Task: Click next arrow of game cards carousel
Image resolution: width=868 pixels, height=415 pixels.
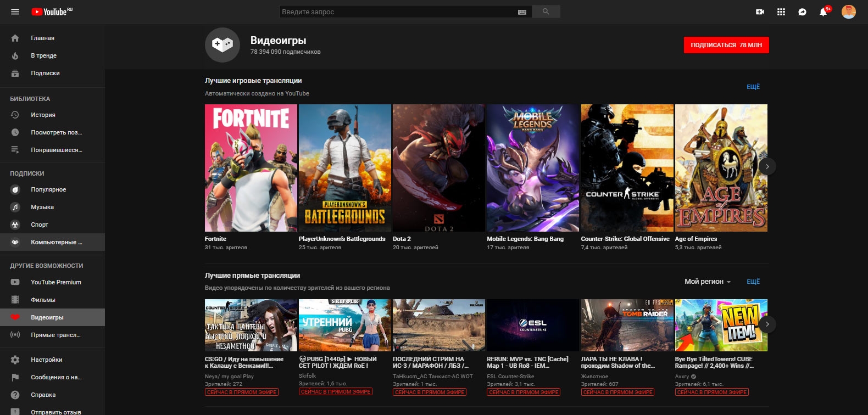Action: tap(767, 166)
